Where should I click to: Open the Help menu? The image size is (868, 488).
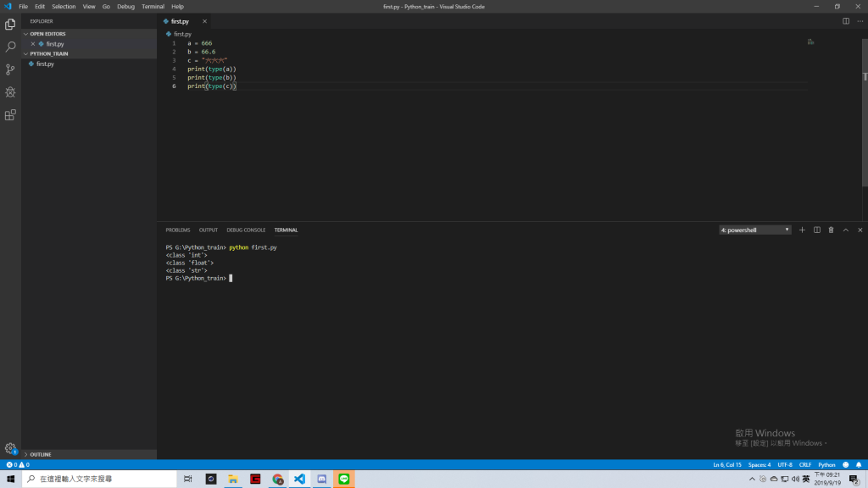[177, 7]
